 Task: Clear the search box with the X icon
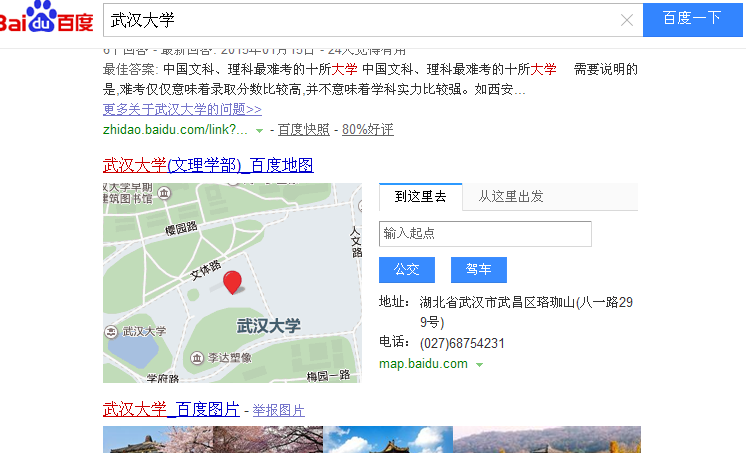pyautogui.click(x=627, y=20)
